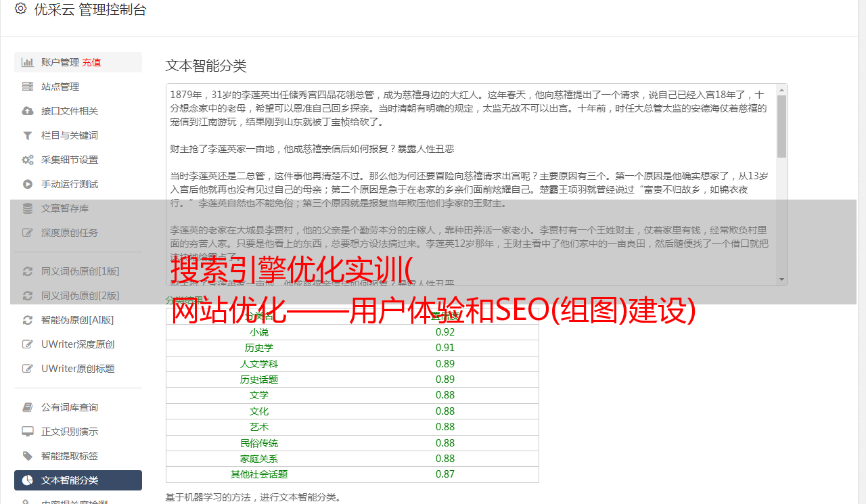This screenshot has width=866, height=504.
Task: Open 公有词库查询 page
Action: (78, 407)
